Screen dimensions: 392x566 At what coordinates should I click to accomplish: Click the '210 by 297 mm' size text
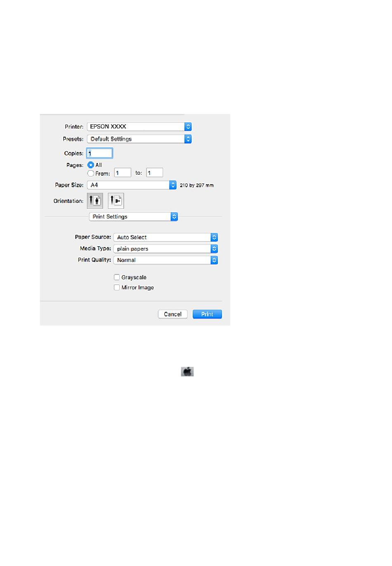coord(197,185)
